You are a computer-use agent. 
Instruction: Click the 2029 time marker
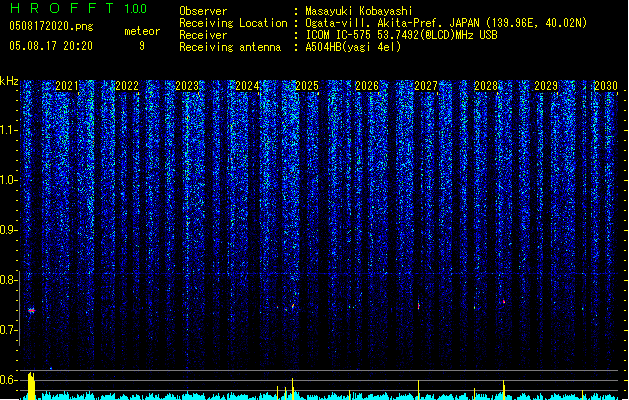tap(546, 86)
